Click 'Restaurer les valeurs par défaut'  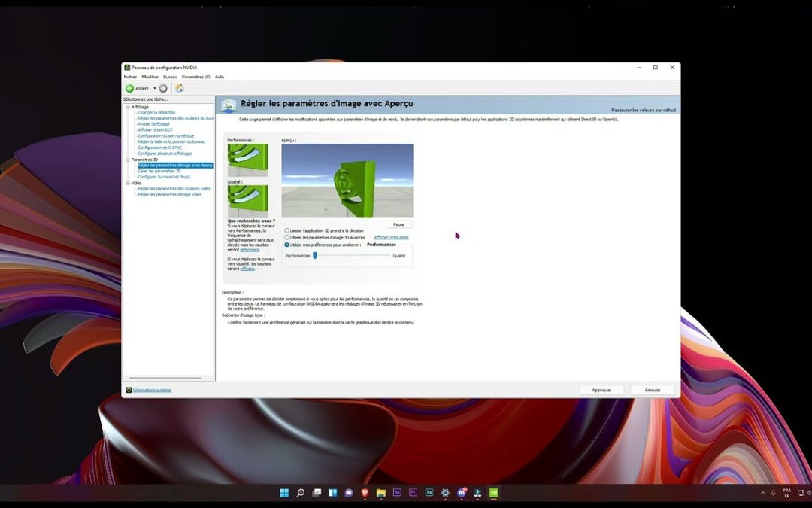pos(643,110)
